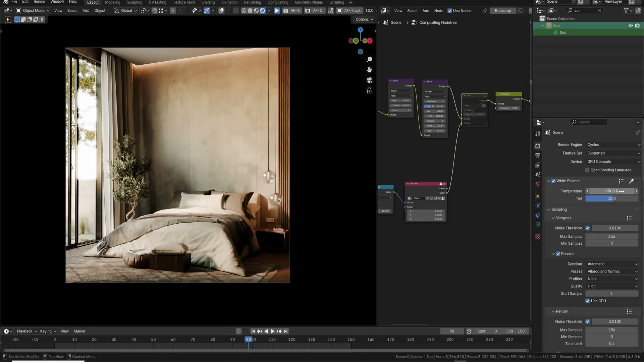
Task: Open the World properties tab icon
Action: [538, 184]
